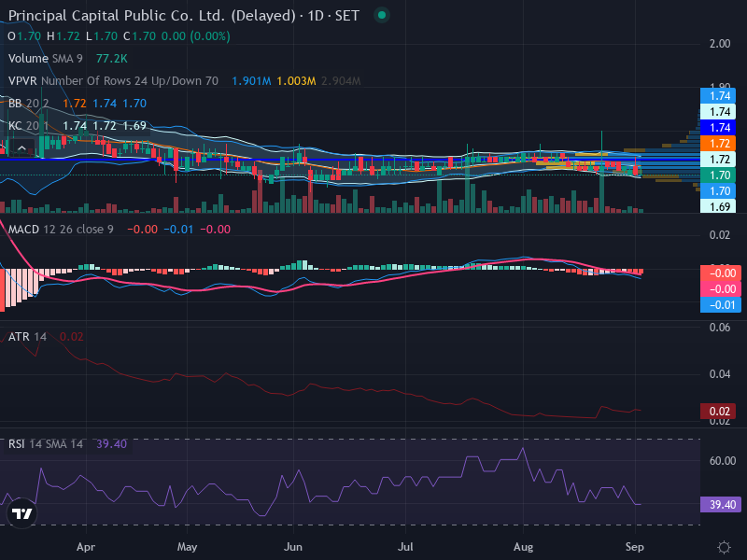This screenshot has height=560, width=747.
Task: Click the orange 1.72 price scale tag
Action: (718, 144)
